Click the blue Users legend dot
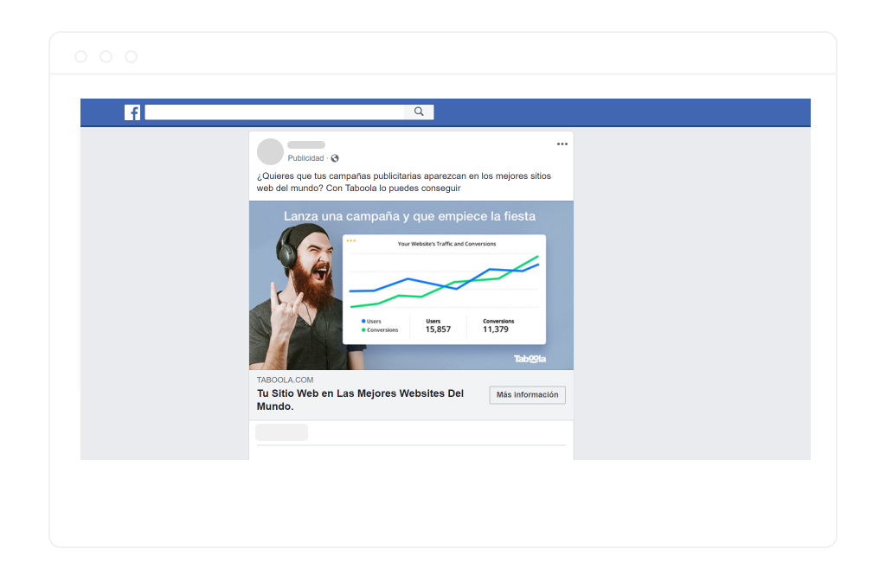 363,321
